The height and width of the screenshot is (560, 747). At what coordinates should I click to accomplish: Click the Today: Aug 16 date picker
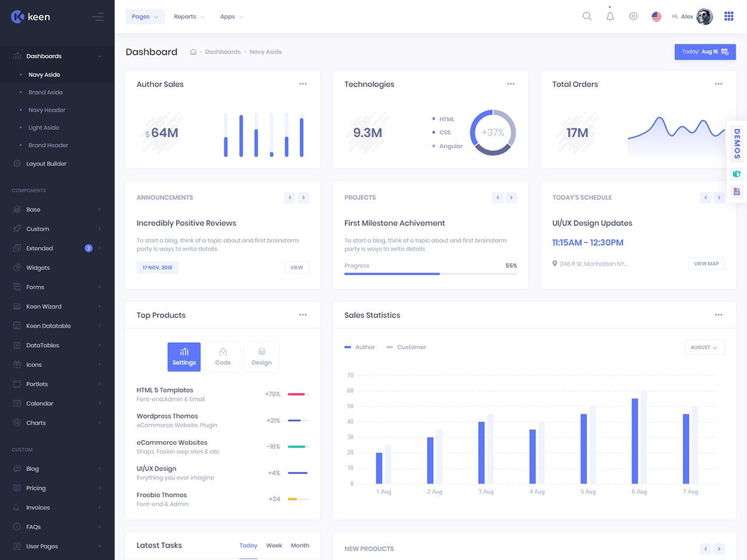[705, 52]
